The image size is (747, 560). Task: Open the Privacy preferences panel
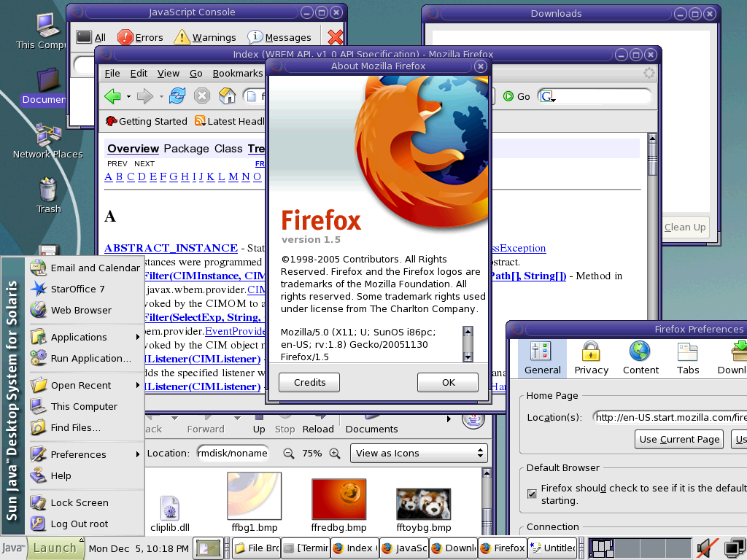click(591, 357)
